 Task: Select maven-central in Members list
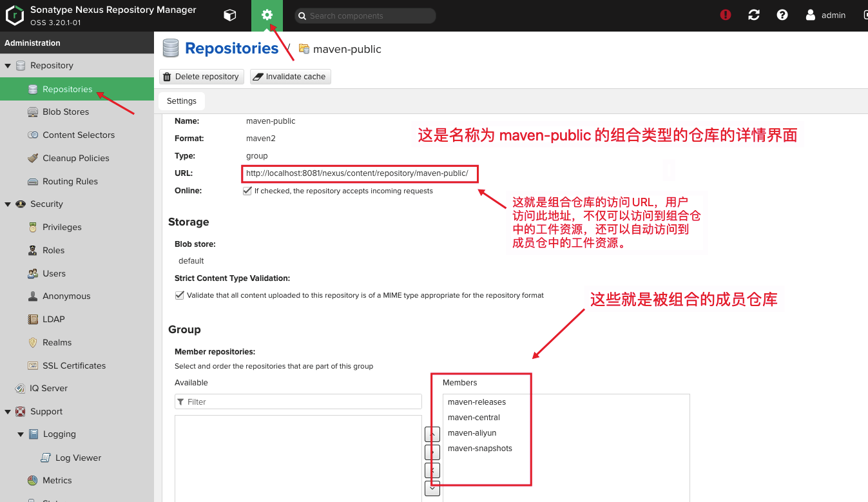point(474,418)
